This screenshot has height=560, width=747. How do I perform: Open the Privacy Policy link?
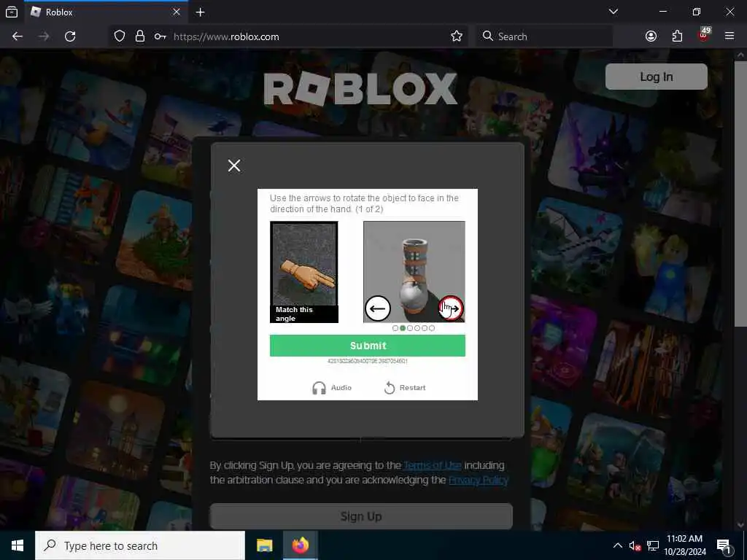[479, 480]
